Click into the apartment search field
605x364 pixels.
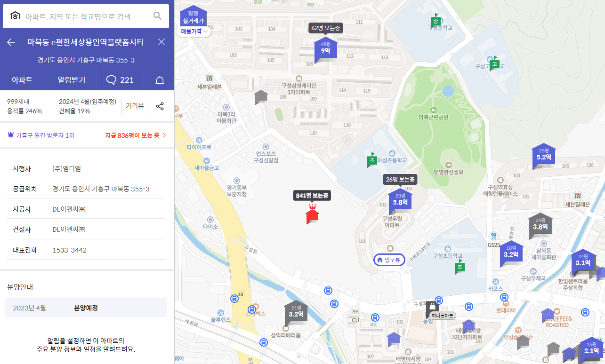coord(87,16)
